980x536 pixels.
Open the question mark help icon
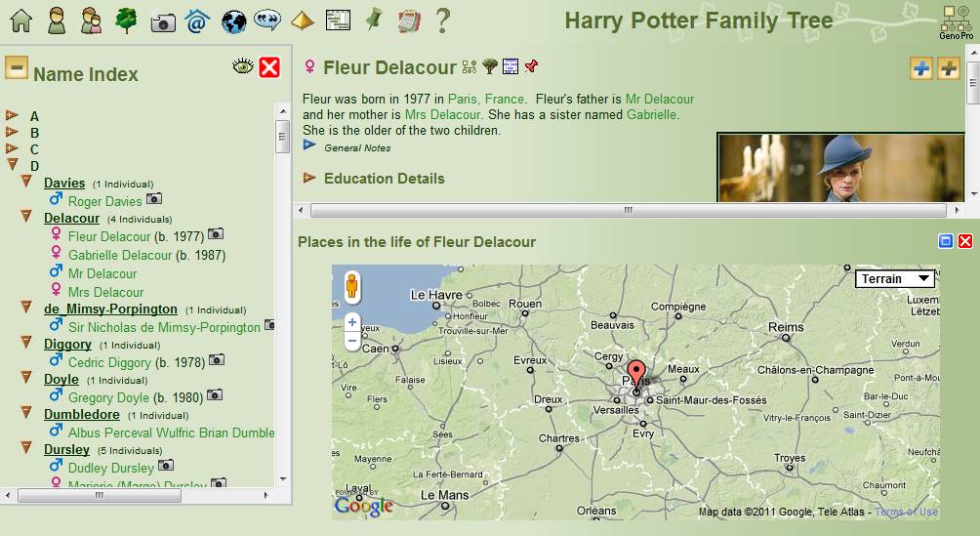pyautogui.click(x=442, y=21)
